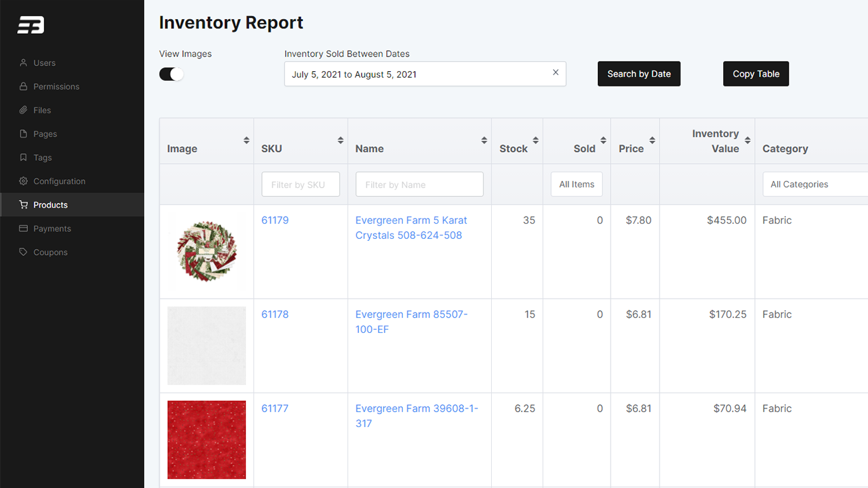
Task: Click the Coupons tag icon
Action: 24,252
